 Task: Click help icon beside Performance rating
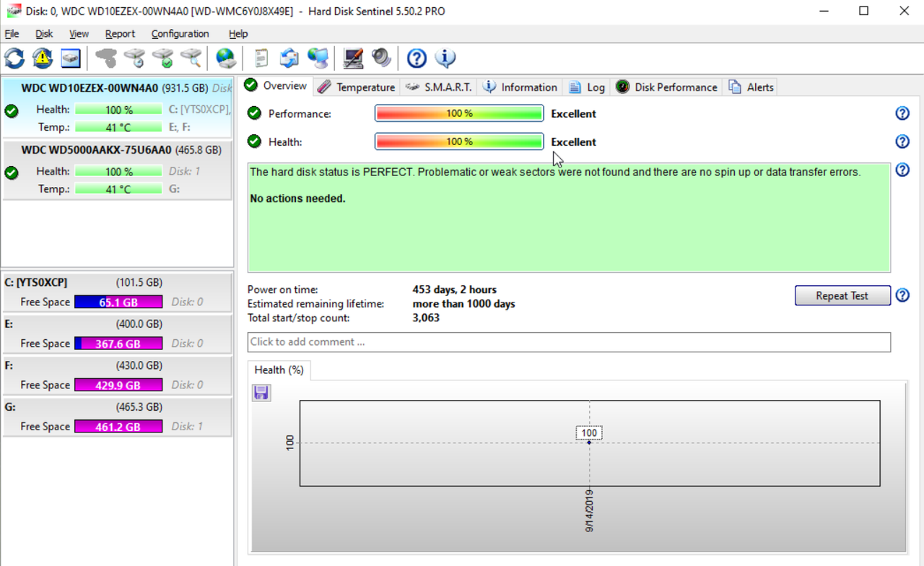pyautogui.click(x=902, y=113)
